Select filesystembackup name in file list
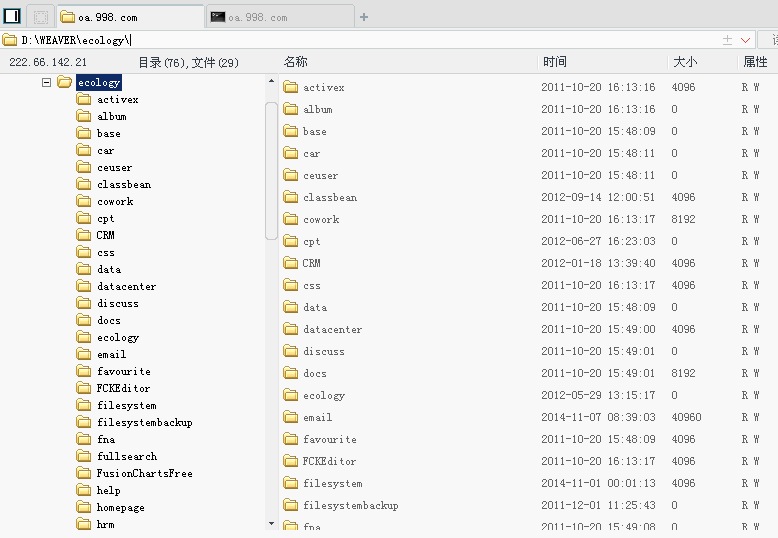This screenshot has width=778, height=538. coord(351,505)
